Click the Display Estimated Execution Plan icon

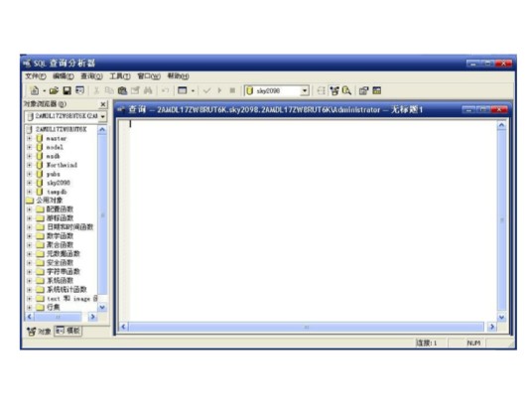click(x=321, y=90)
